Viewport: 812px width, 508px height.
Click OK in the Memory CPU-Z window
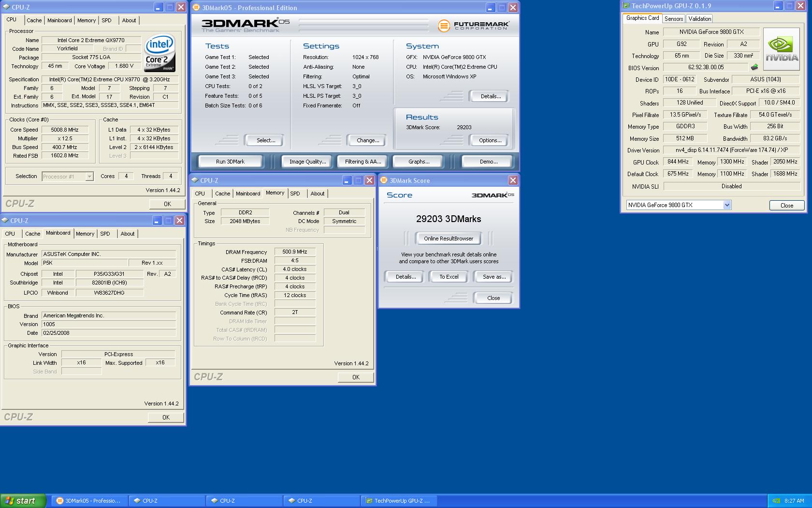click(356, 377)
